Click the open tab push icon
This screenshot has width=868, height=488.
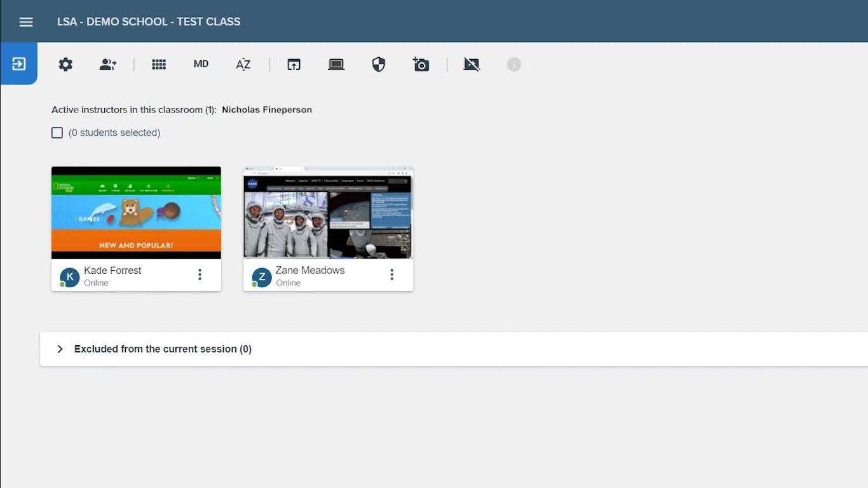pyautogui.click(x=294, y=64)
